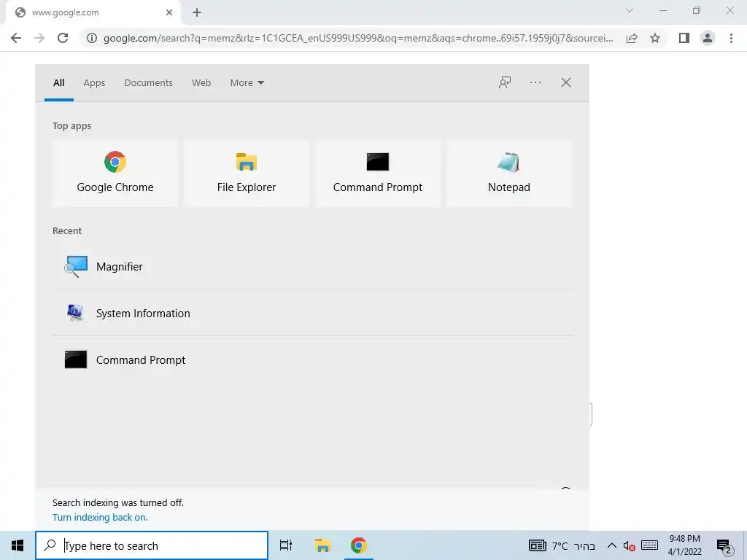Toggle Chrome side panel icon
This screenshot has height=560, width=747.
(x=684, y=38)
